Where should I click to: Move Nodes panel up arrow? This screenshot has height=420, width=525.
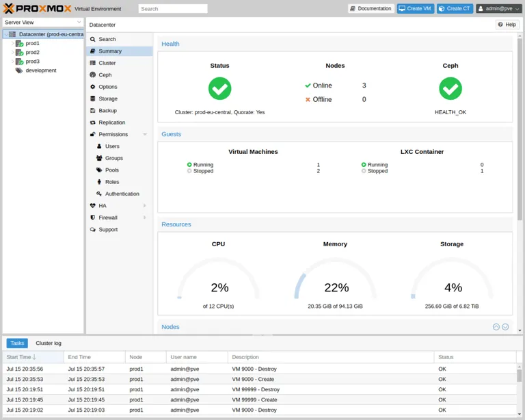pyautogui.click(x=496, y=327)
